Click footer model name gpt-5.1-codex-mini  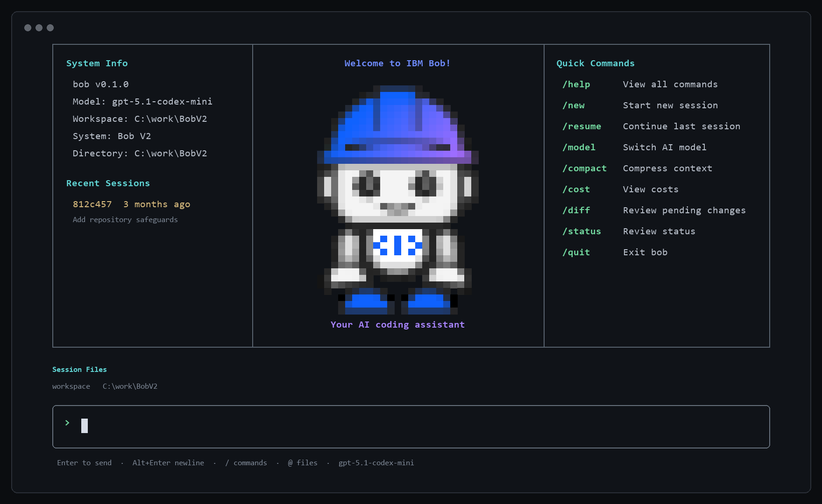tap(376, 463)
